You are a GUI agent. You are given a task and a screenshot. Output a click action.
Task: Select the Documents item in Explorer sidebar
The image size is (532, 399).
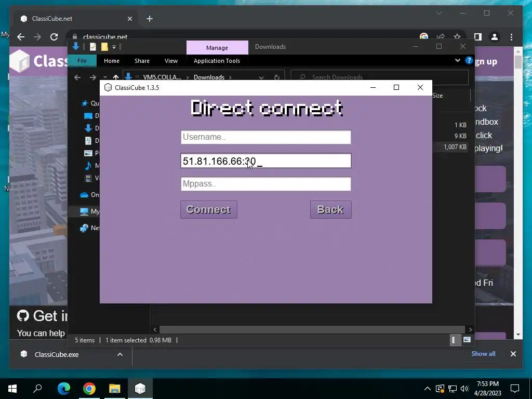click(x=91, y=140)
